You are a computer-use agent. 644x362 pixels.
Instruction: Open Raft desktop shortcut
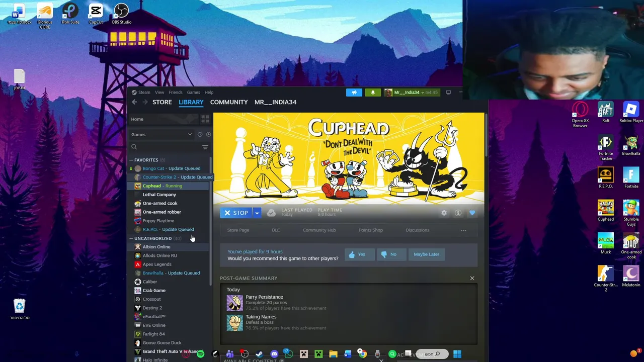pos(606,112)
